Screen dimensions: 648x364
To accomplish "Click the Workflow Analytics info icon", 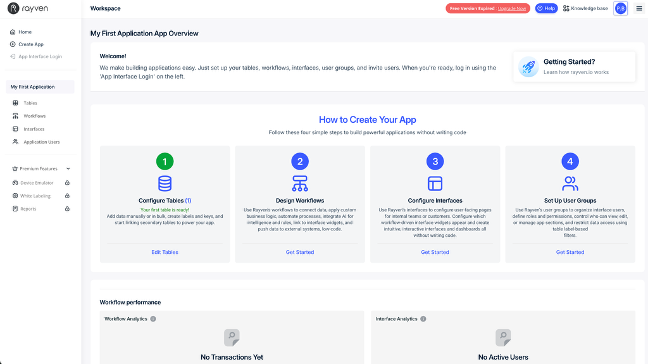I will coord(153,319).
